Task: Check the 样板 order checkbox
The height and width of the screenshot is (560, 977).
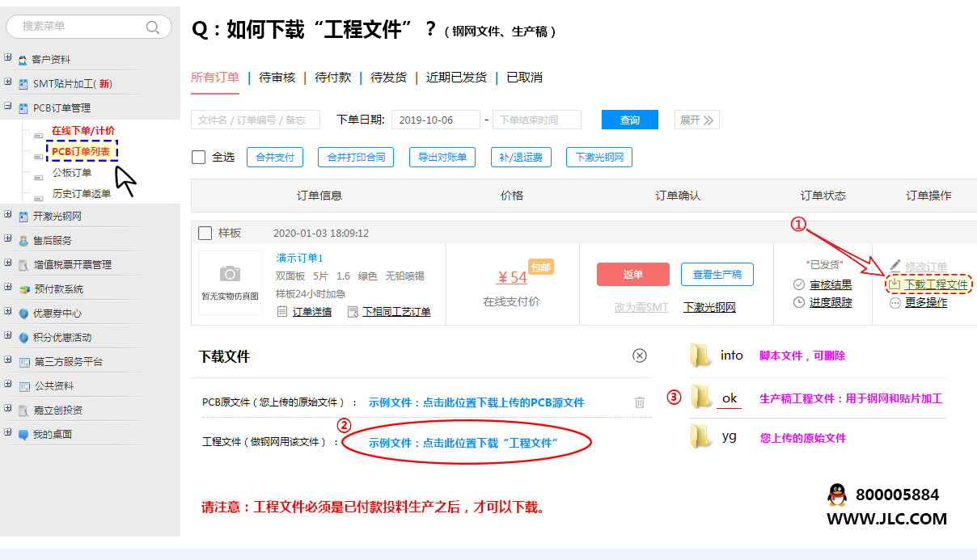Action: click(x=205, y=234)
